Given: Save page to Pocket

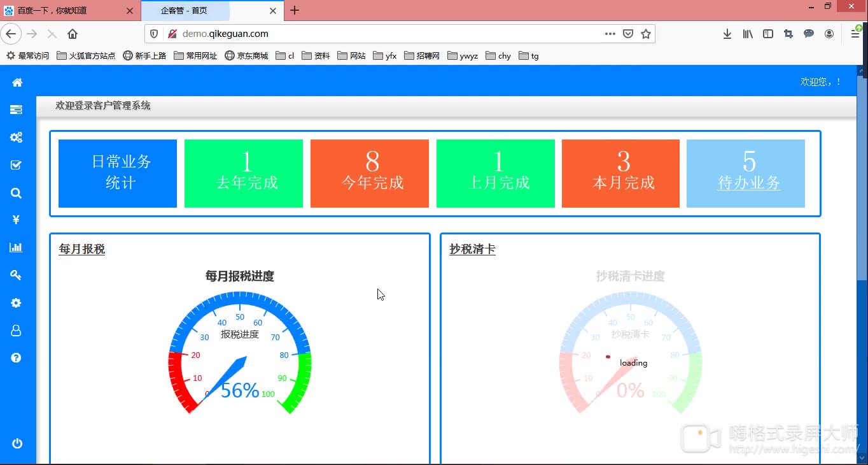Looking at the screenshot, I should (628, 34).
